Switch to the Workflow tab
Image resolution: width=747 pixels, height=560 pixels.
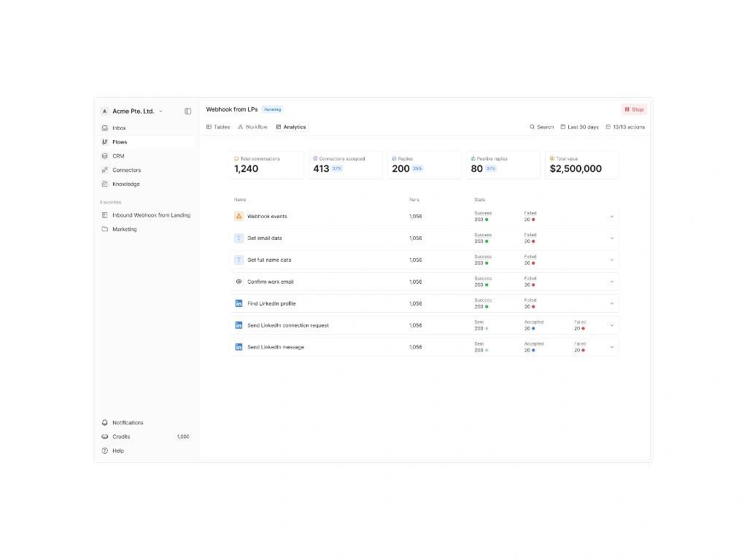pyautogui.click(x=252, y=127)
